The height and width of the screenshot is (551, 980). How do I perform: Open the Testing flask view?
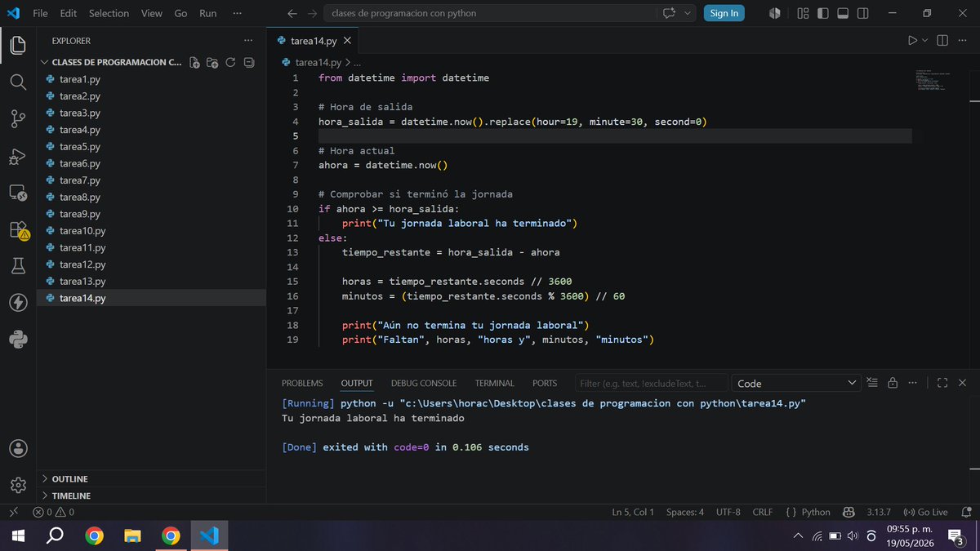(18, 265)
